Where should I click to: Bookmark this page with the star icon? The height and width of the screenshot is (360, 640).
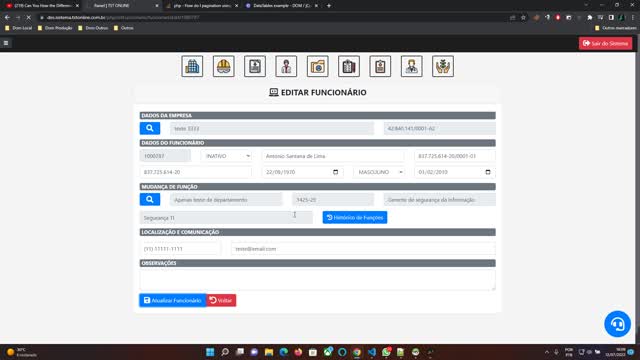point(523,18)
